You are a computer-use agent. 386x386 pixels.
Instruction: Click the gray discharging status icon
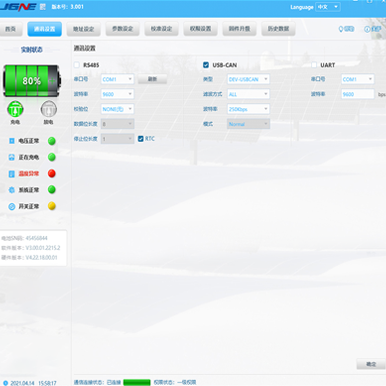click(49, 109)
